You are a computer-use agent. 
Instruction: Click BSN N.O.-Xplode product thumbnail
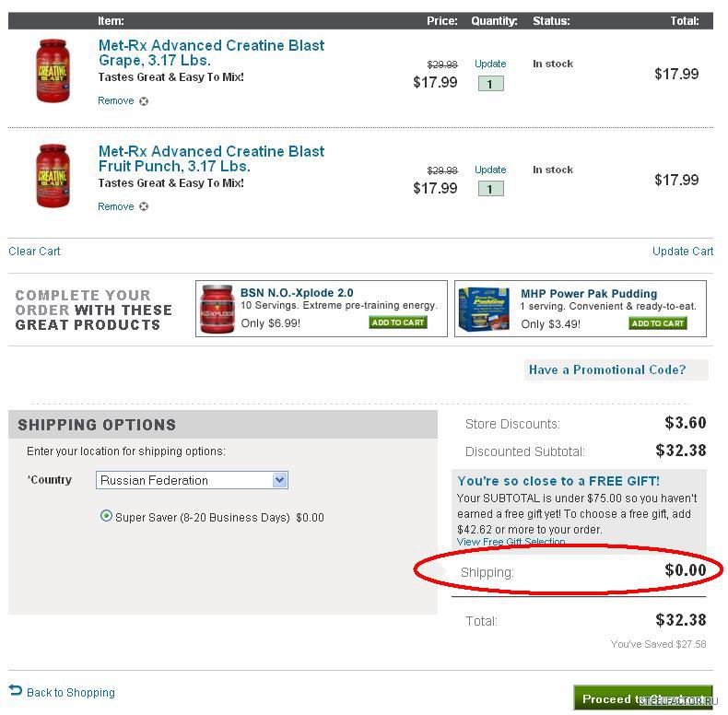click(x=217, y=309)
